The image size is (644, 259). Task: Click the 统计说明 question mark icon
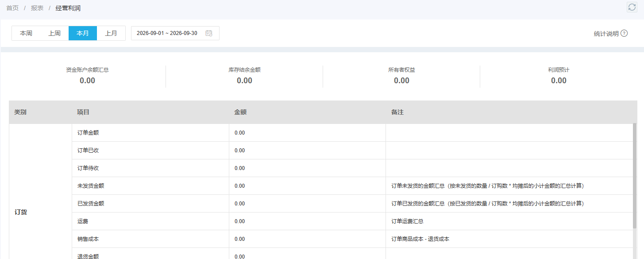pos(624,33)
